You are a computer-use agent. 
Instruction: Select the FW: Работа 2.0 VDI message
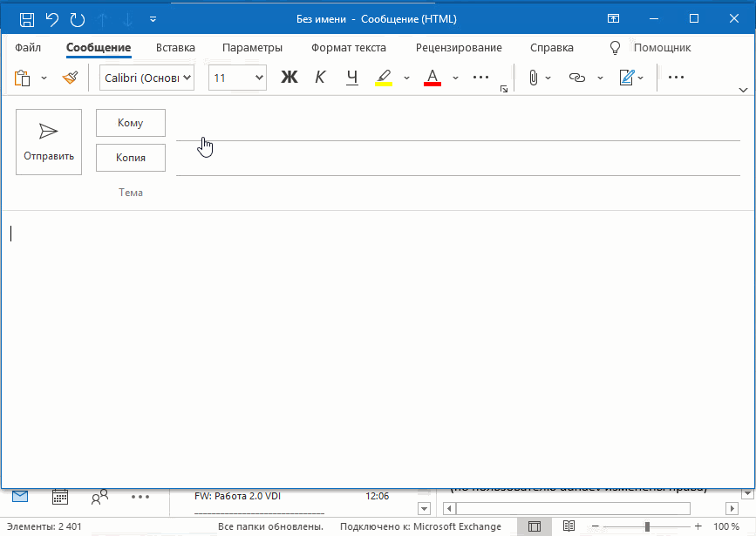tap(294, 496)
